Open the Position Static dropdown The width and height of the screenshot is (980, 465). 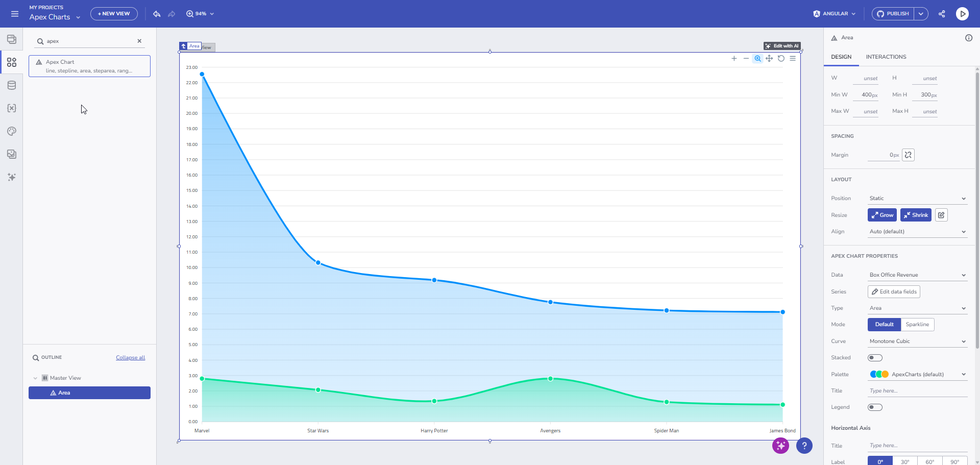click(x=917, y=199)
